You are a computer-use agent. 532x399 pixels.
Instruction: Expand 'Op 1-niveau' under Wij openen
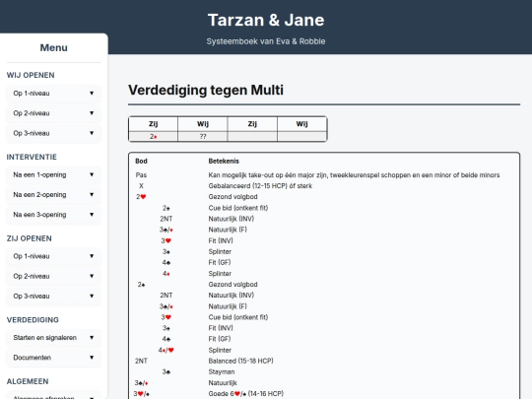[x=53, y=94]
